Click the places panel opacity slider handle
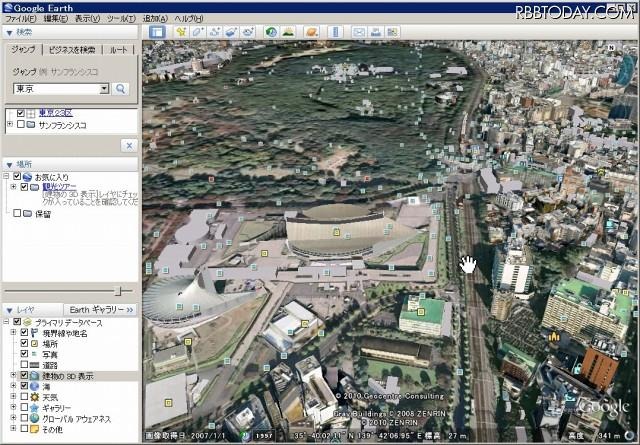Viewport: 640px width, 445px height. (x=118, y=291)
